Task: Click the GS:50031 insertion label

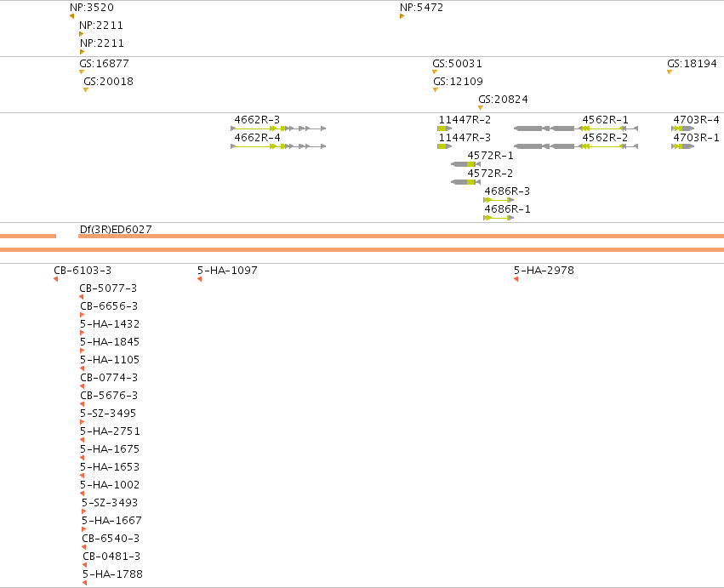Action: pyautogui.click(x=457, y=63)
